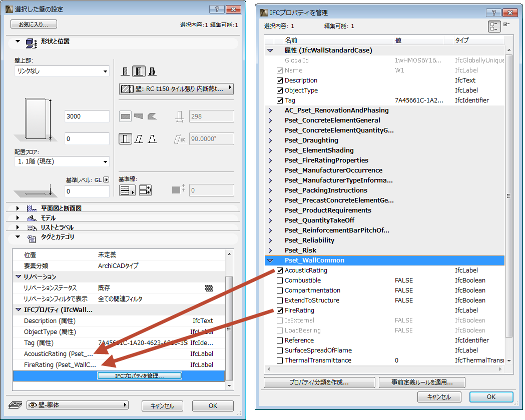Click OK in the IFC properties dialog
The image size is (525, 420).
tap(491, 397)
